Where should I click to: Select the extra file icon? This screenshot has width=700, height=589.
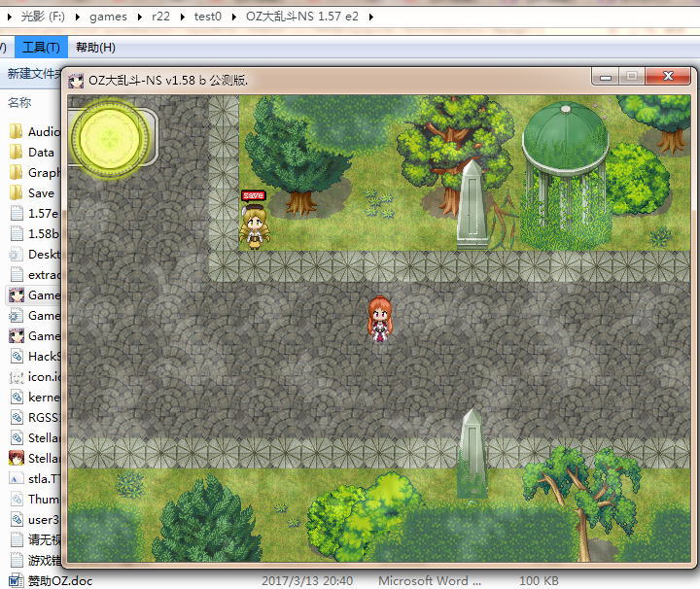[17, 275]
